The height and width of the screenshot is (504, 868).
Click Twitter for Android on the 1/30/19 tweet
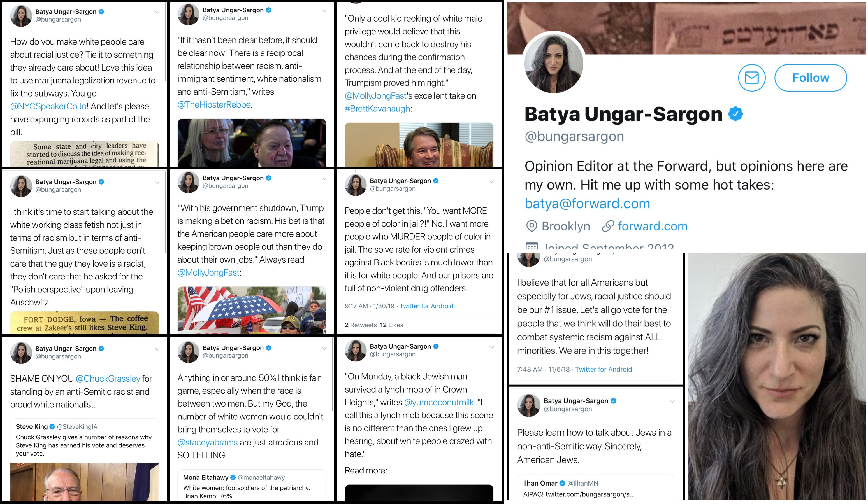[426, 306]
